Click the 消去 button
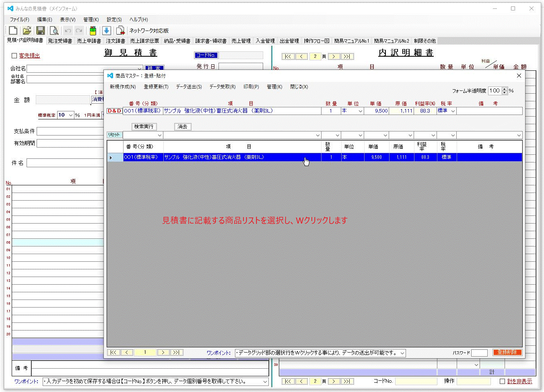 tap(183, 127)
